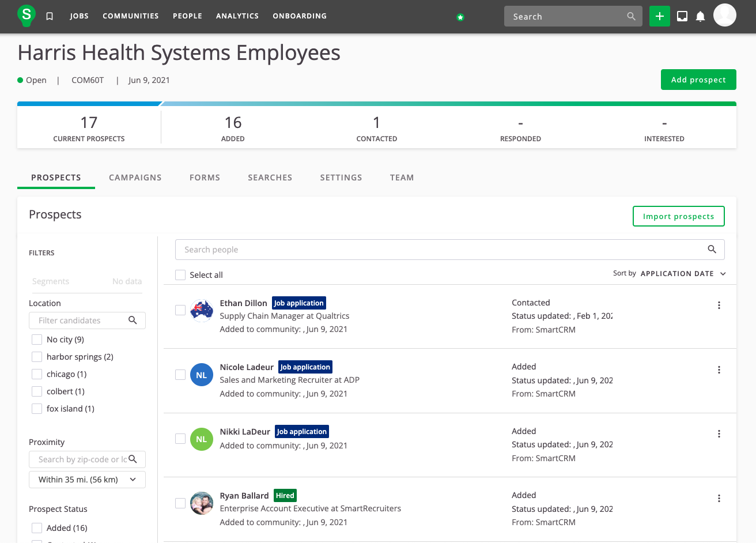Switch to the Settings tab
Viewport: 756px width, 543px height.
coord(341,178)
